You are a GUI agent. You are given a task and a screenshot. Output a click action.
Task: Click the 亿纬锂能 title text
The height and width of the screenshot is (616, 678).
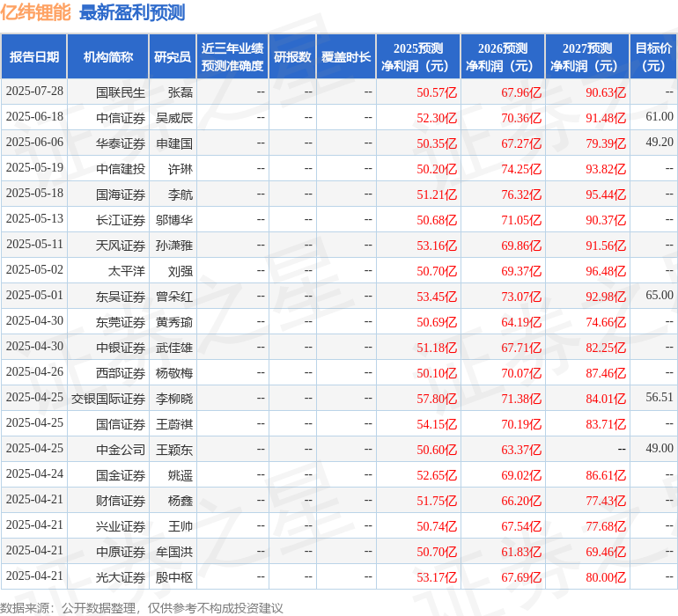pos(35,12)
